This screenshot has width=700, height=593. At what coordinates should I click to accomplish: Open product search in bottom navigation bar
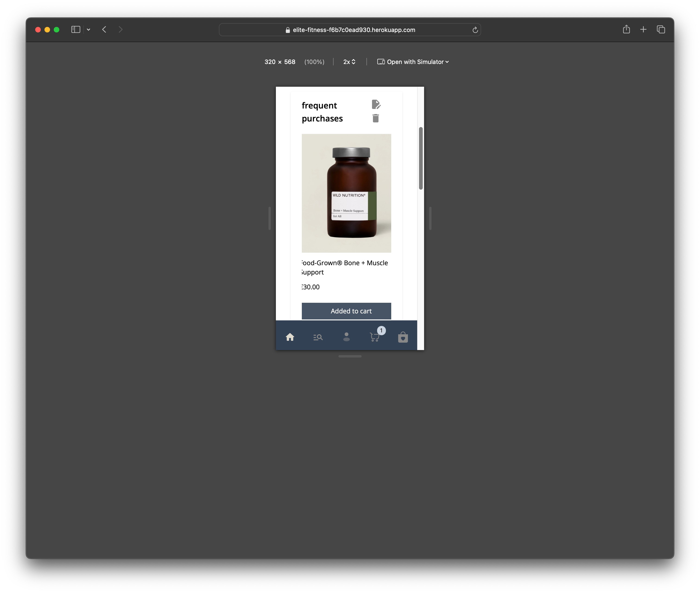[318, 337]
